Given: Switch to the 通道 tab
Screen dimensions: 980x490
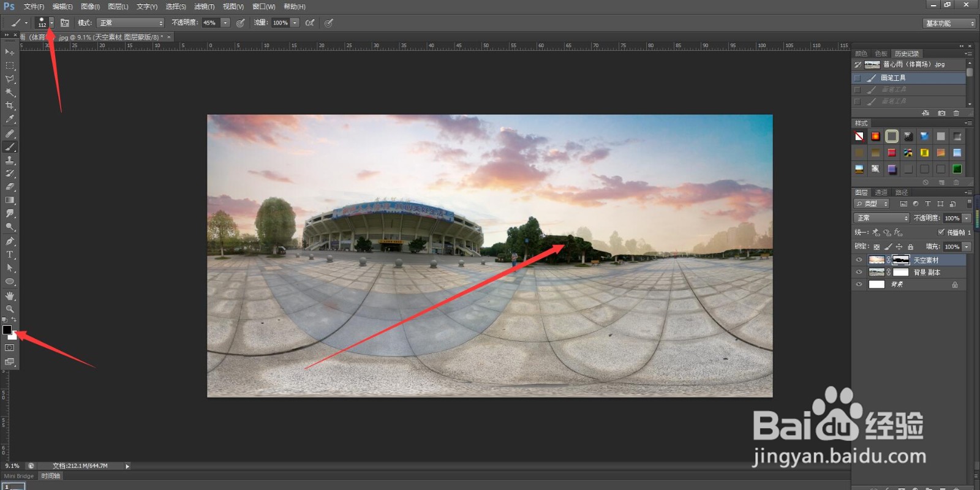Looking at the screenshot, I should point(881,192).
